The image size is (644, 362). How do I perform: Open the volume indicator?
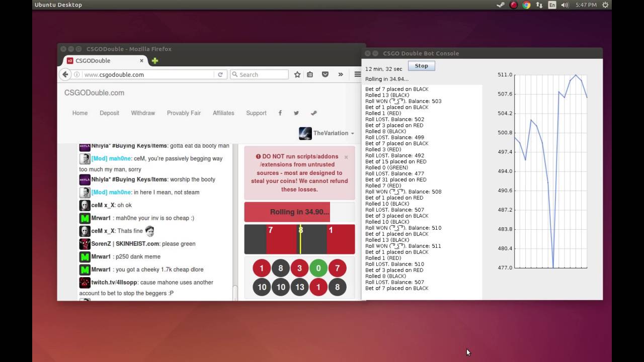click(565, 5)
